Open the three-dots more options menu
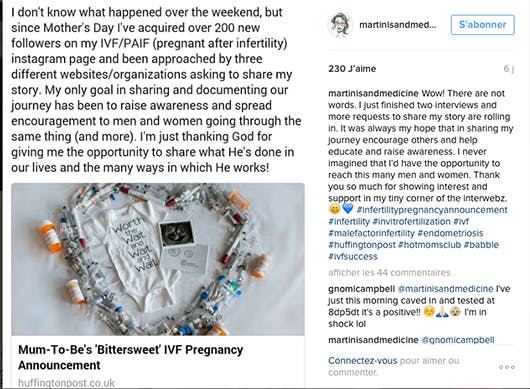The width and height of the screenshot is (530, 389). pyautogui.click(x=507, y=367)
